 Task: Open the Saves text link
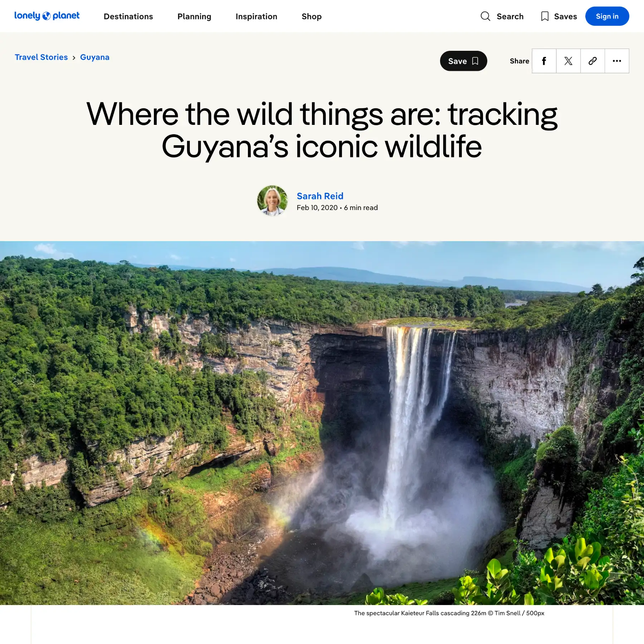tap(565, 16)
